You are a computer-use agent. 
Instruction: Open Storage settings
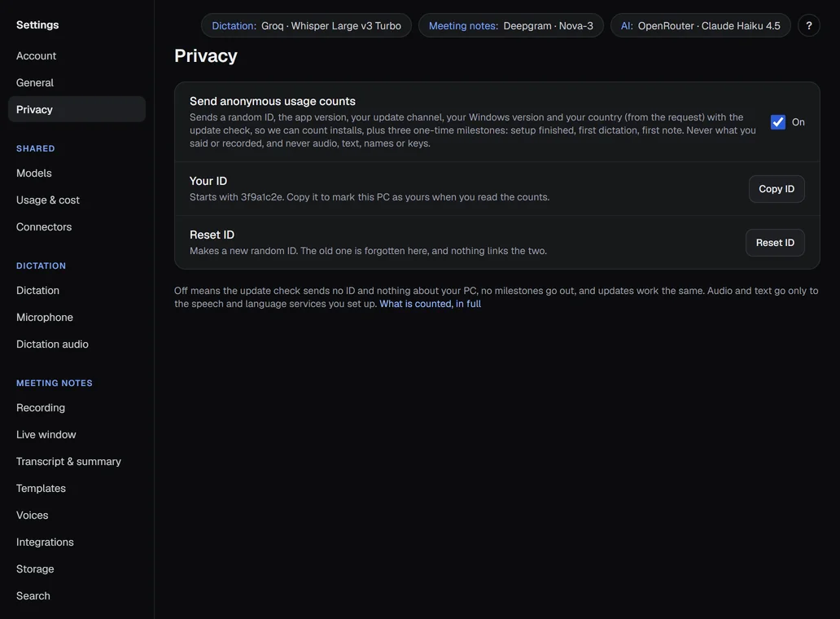tap(77, 569)
